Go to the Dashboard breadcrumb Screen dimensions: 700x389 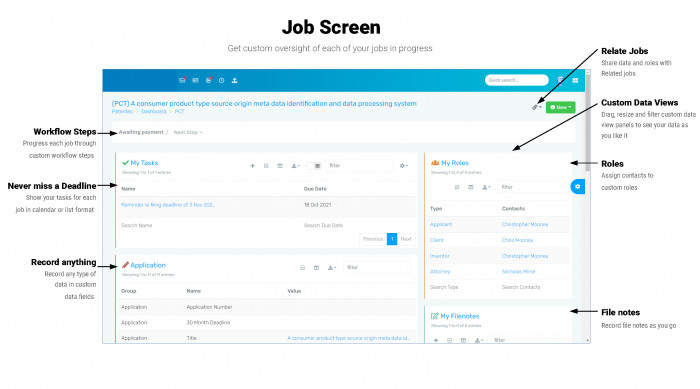[x=154, y=111]
